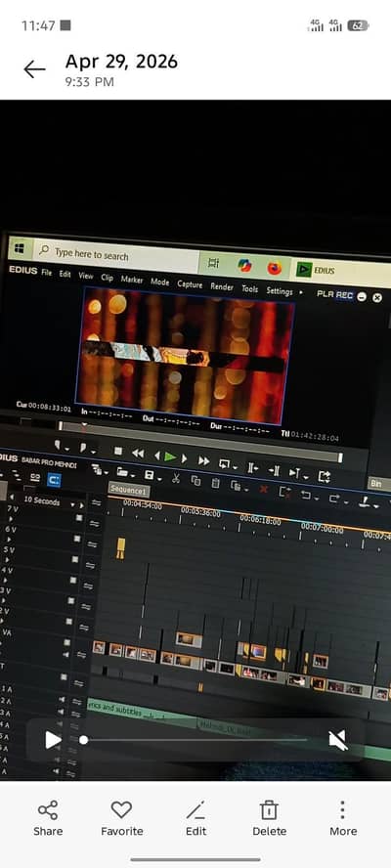Click the EDIUS preview video frame
391x868 pixels.
[x=184, y=356]
